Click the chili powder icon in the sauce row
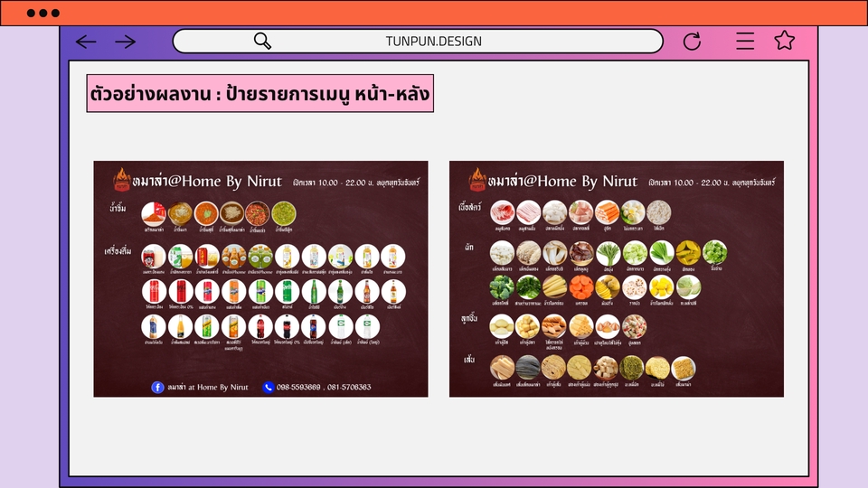The width and height of the screenshot is (868, 488). 154,213
